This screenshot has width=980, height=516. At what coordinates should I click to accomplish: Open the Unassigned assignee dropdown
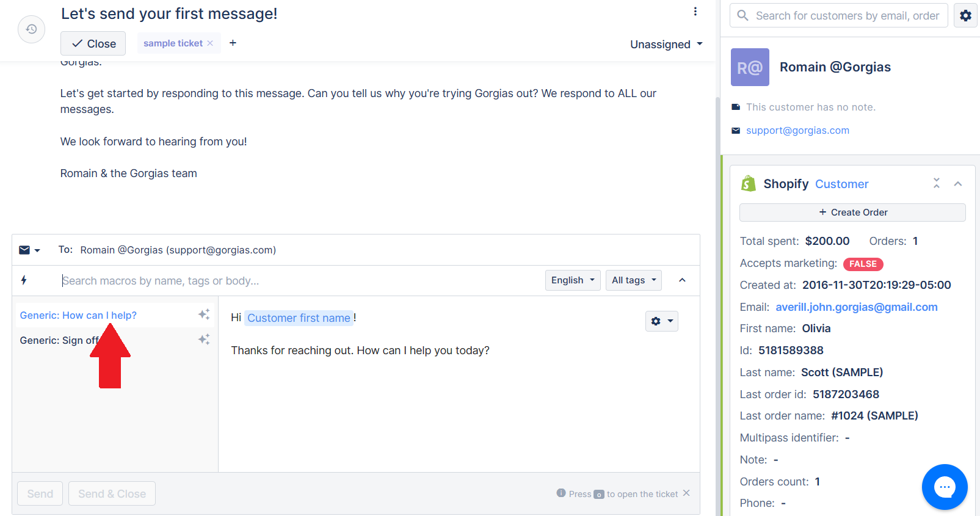[x=666, y=45]
